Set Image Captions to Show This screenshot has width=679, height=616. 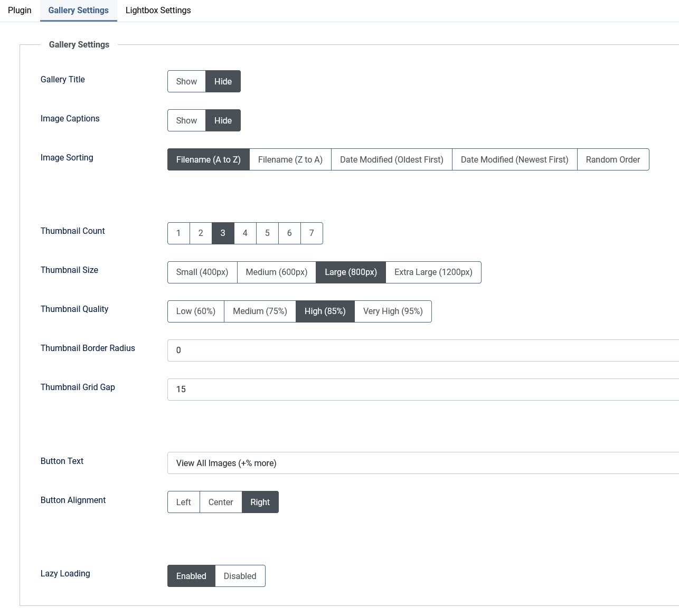point(186,120)
